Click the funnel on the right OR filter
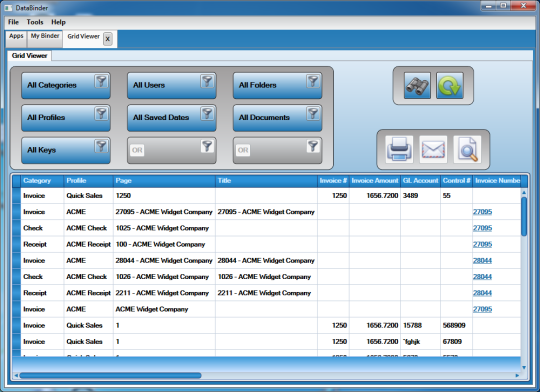The height and width of the screenshot is (392, 540). tap(313, 146)
